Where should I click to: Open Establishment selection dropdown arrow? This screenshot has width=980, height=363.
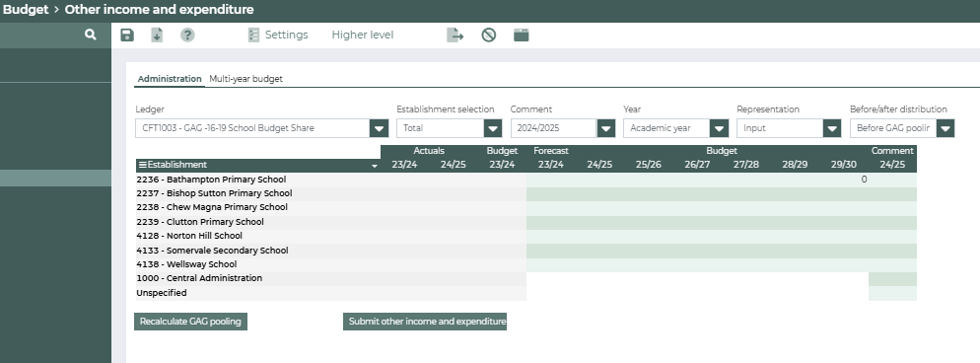pyautogui.click(x=493, y=128)
